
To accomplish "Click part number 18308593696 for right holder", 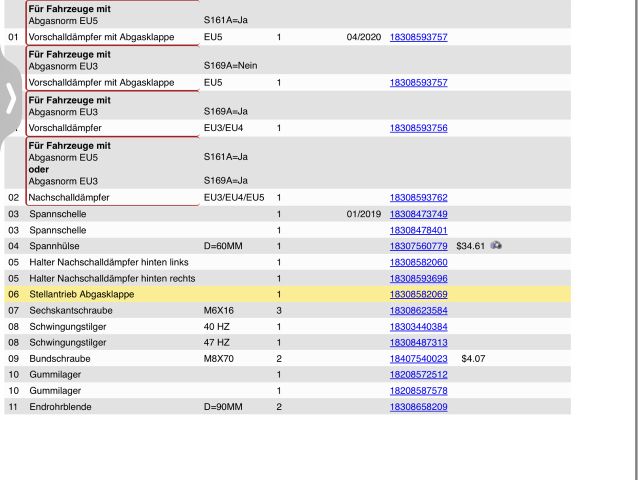I will [x=418, y=278].
